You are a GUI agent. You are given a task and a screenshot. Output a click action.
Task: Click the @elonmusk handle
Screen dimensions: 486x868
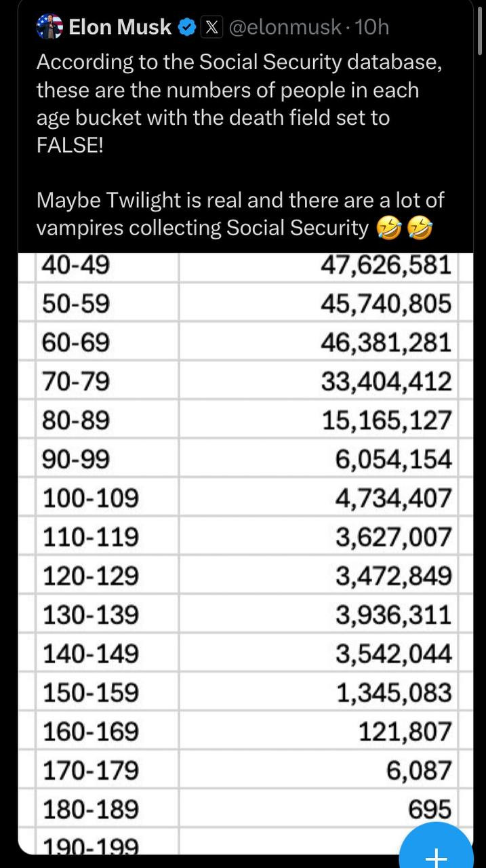(285, 28)
